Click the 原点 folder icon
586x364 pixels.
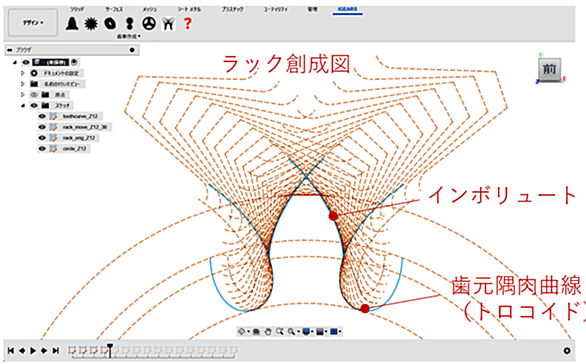point(45,95)
